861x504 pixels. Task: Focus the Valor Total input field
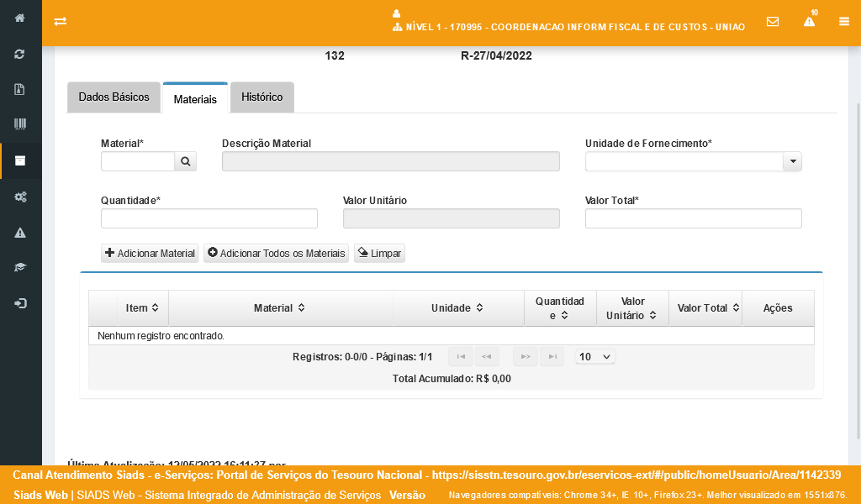pos(694,218)
